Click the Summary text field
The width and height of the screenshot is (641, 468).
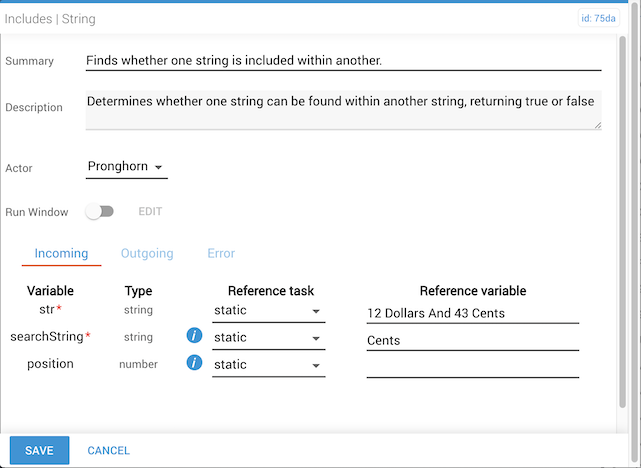click(343, 61)
